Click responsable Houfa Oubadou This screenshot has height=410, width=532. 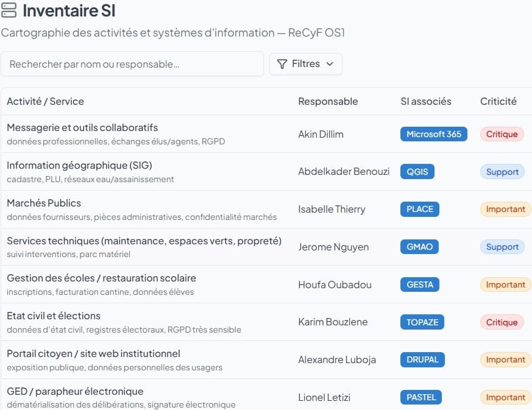pyautogui.click(x=335, y=285)
